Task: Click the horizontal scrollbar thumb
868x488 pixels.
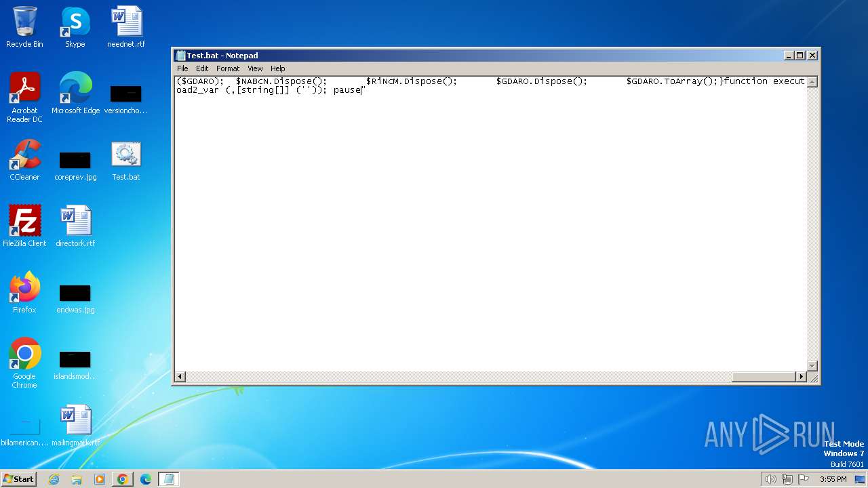Action: pyautogui.click(x=764, y=377)
